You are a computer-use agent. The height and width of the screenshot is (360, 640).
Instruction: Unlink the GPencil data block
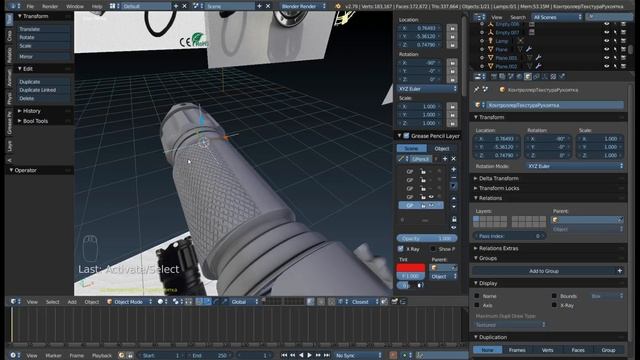[x=453, y=159]
